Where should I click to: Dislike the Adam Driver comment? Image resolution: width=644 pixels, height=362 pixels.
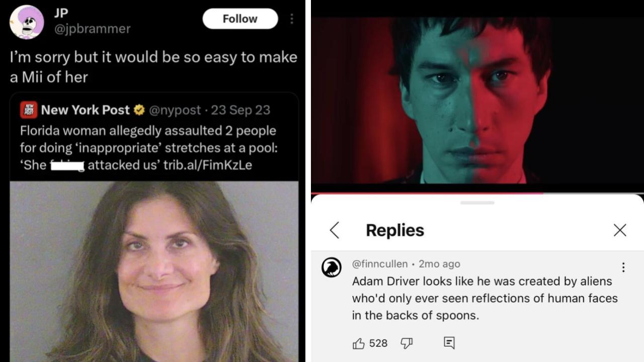pyautogui.click(x=407, y=343)
